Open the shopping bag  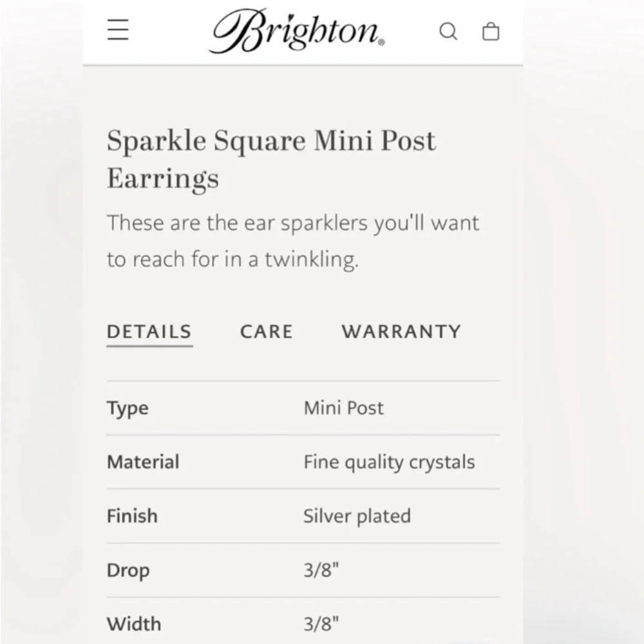(x=491, y=31)
